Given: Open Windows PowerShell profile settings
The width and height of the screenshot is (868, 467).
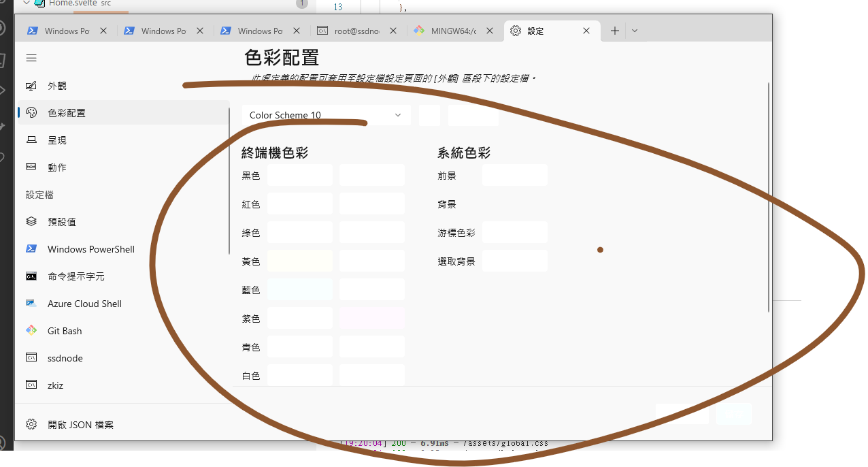Looking at the screenshot, I should pos(124,249).
